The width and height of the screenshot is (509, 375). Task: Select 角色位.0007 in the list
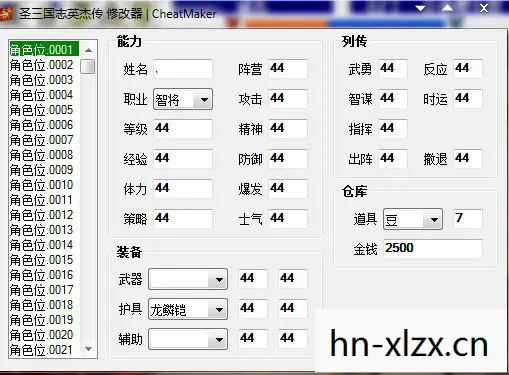44,140
